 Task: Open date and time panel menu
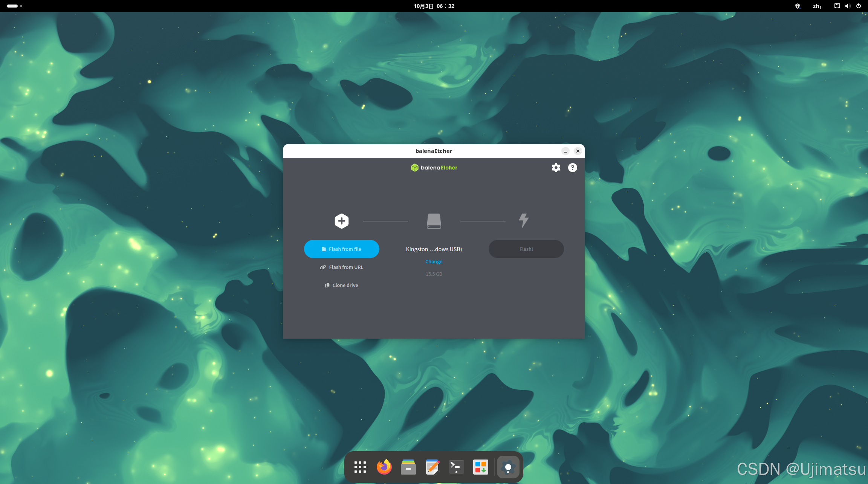pyautogui.click(x=434, y=6)
